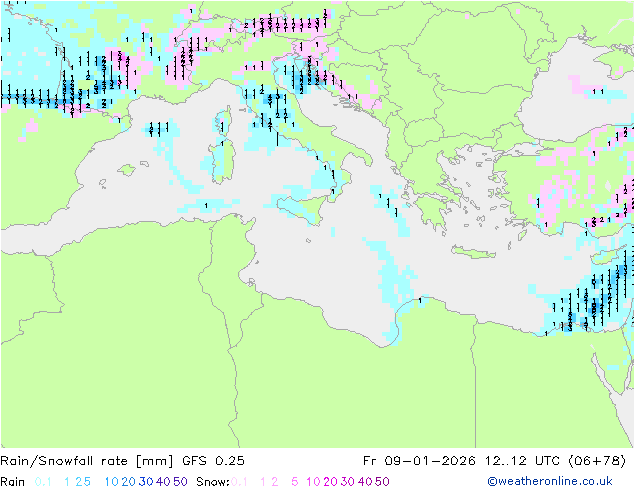Screen dimensions: 634x490
Task: Pick the Rain legend value 40
Action: [x=163, y=482]
